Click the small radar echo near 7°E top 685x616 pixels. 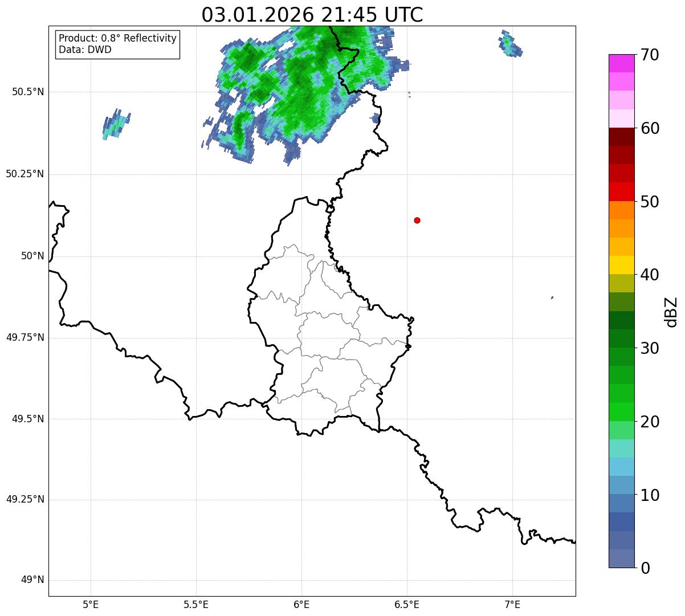point(510,43)
